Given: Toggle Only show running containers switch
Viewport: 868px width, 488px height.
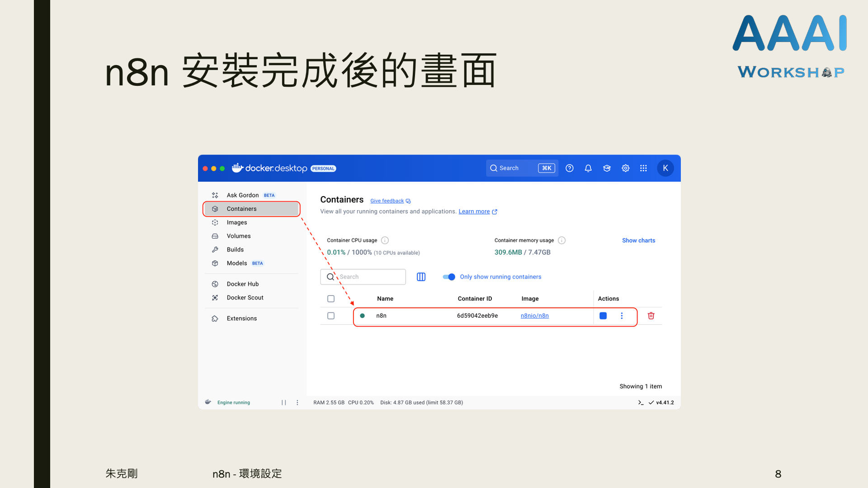Looking at the screenshot, I should click(x=449, y=277).
